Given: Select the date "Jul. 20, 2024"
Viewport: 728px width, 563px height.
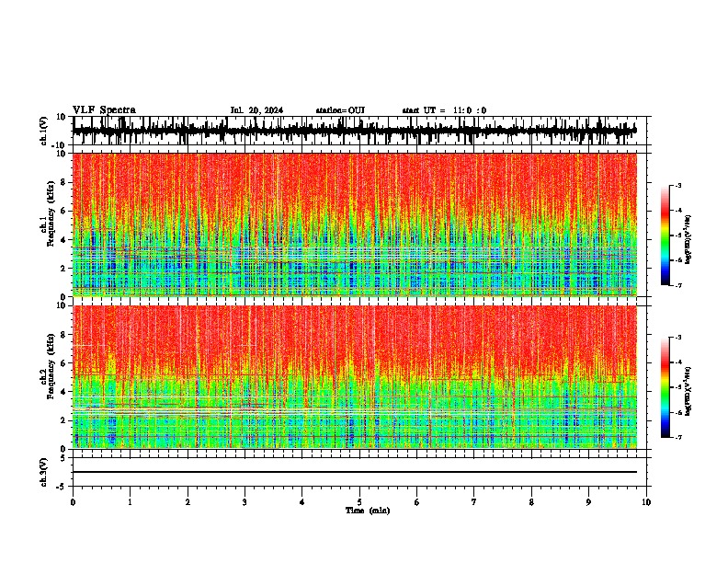Looking at the screenshot, I should [x=256, y=110].
